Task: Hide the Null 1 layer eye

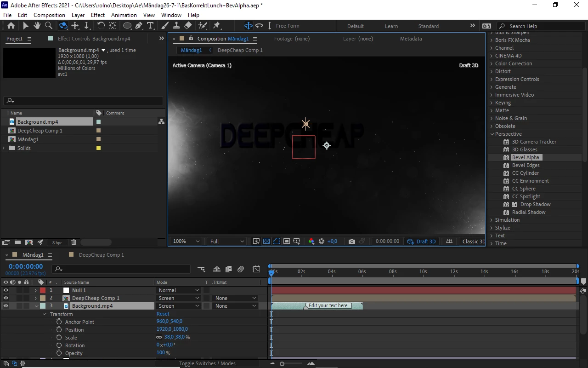Action: click(6, 290)
